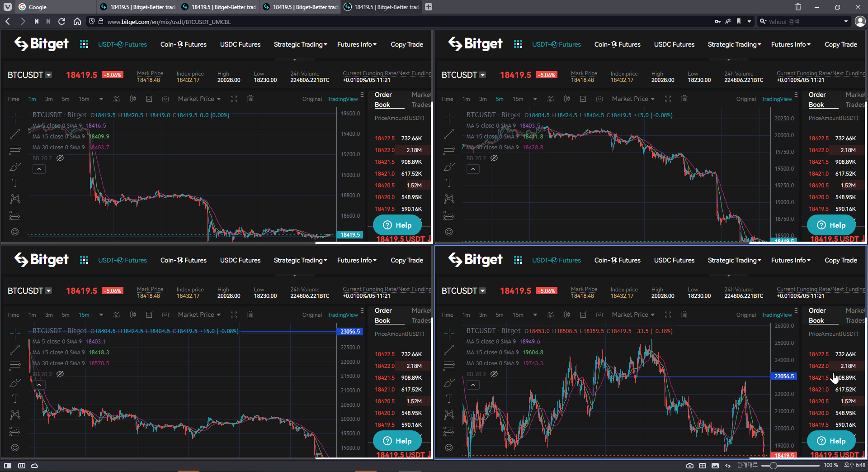
Task: Select brush tool in top-left pane chart
Action: click(15, 167)
